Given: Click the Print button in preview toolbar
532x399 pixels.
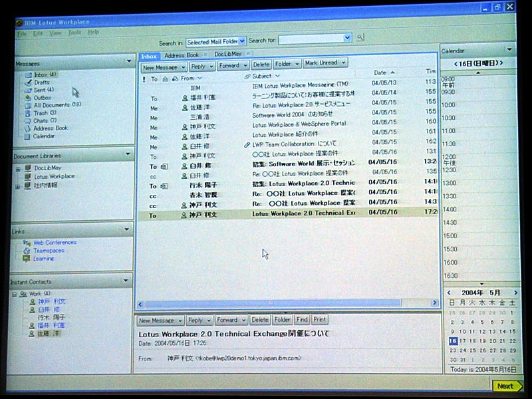Looking at the screenshot, I should tap(319, 319).
